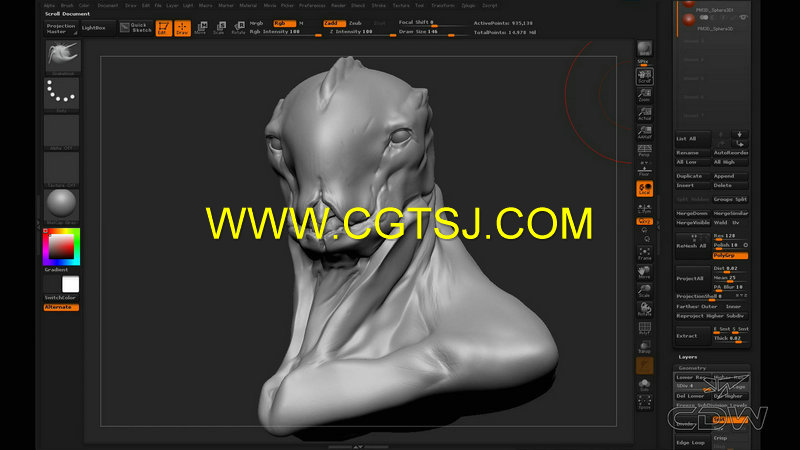Toggle the PolyGrp button in ReMesh

[x=730, y=255]
